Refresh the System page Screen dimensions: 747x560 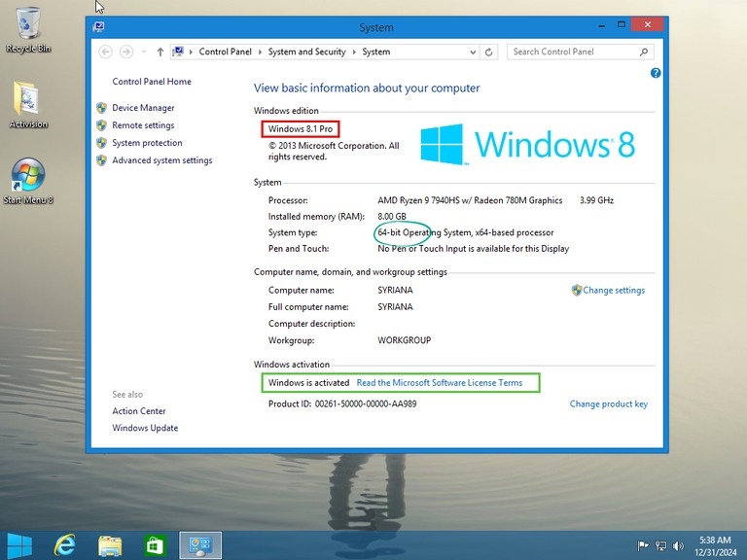pyautogui.click(x=489, y=52)
